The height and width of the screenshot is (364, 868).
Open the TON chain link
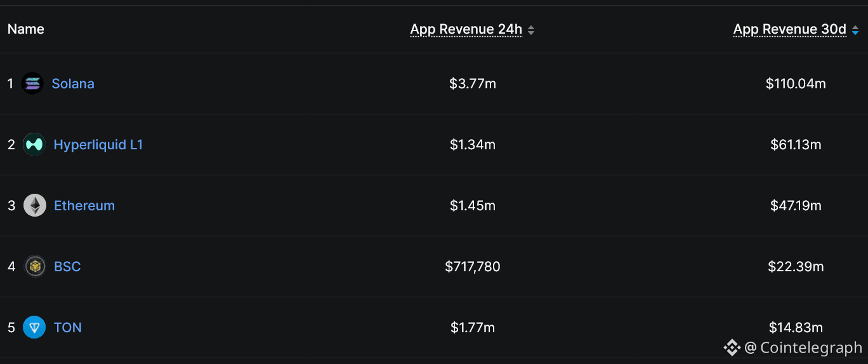68,328
